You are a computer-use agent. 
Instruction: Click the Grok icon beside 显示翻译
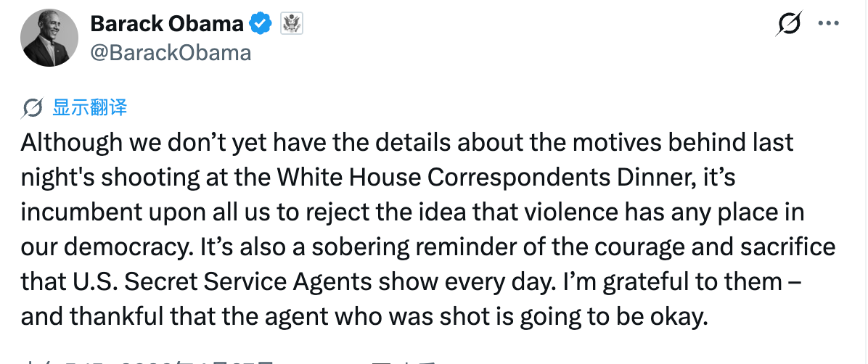click(32, 109)
